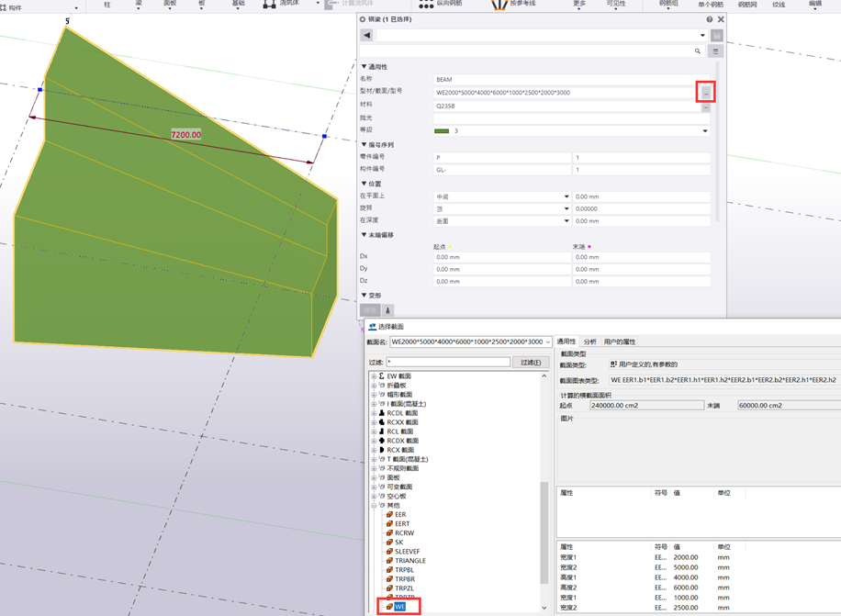Select the WE profile in the tree
This screenshot has width=841, height=616.
coord(399,607)
